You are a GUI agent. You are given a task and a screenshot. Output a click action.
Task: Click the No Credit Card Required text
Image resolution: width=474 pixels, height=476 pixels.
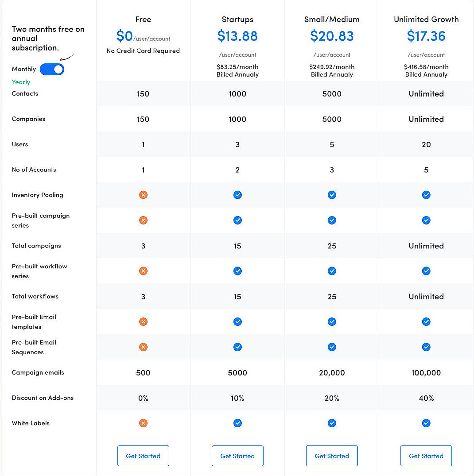click(x=143, y=50)
